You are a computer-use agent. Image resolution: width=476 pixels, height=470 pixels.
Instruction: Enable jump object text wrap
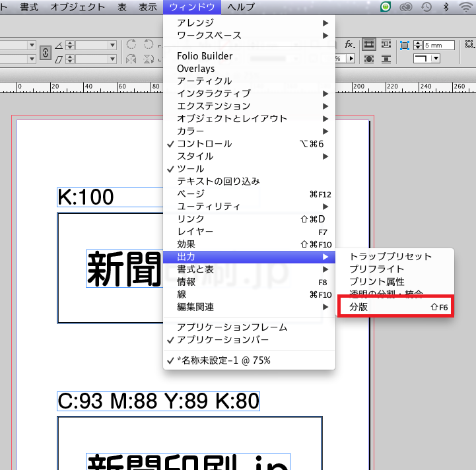(386, 59)
